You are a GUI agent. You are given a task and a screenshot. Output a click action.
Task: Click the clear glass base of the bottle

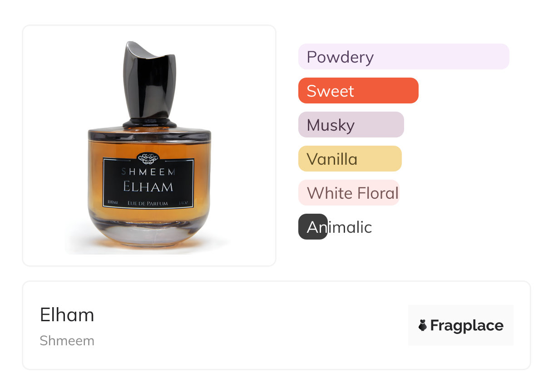click(149, 234)
